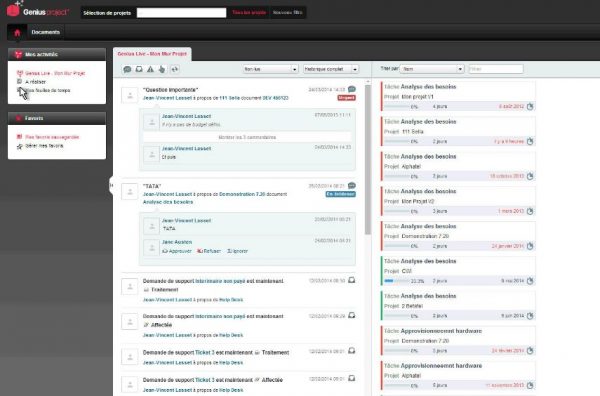Click the pointing hand filter icon
This screenshot has height=396, width=600.
point(162,69)
